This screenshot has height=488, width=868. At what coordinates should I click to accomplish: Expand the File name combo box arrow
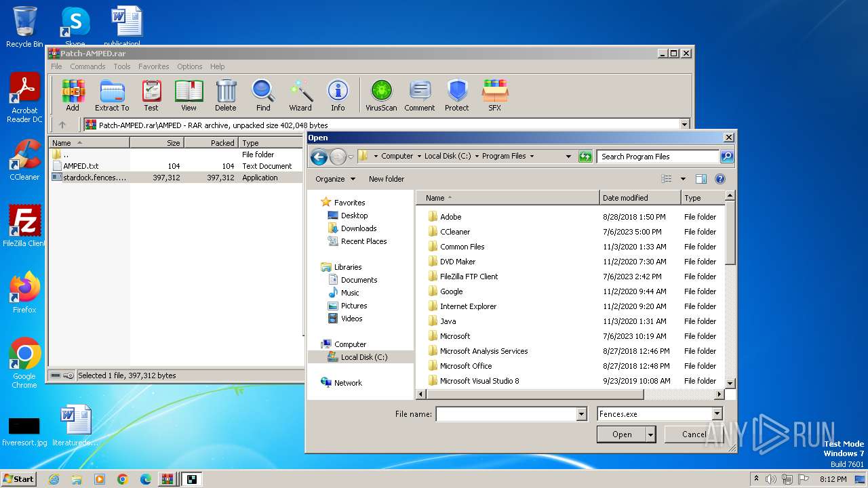(581, 414)
